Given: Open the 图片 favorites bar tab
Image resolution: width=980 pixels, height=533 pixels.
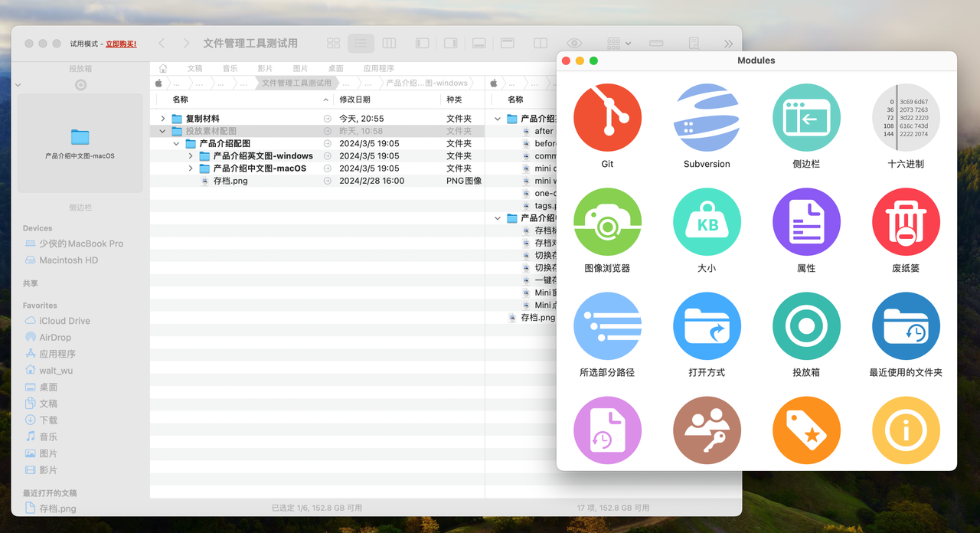Looking at the screenshot, I should (300, 68).
